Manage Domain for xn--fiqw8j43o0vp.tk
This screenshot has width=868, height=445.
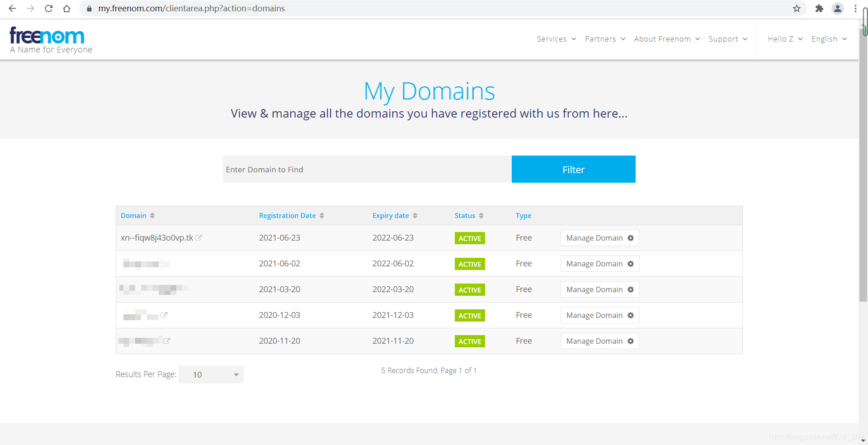(600, 238)
